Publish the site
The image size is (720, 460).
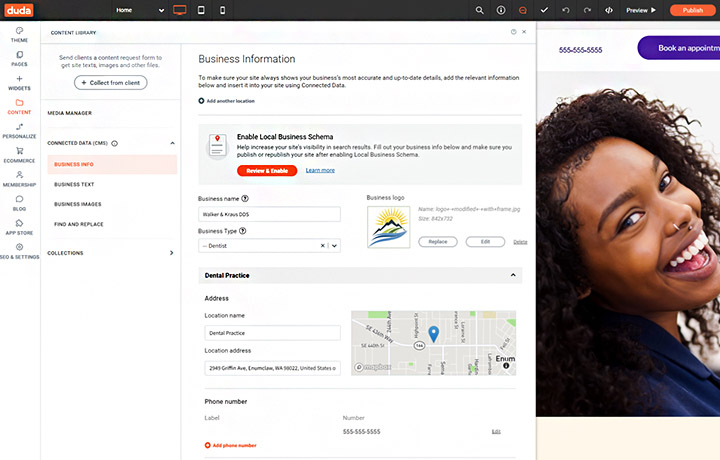coord(692,10)
